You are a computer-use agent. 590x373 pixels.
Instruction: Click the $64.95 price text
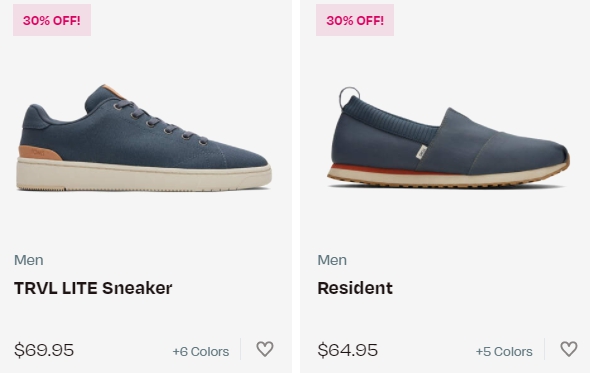point(347,350)
